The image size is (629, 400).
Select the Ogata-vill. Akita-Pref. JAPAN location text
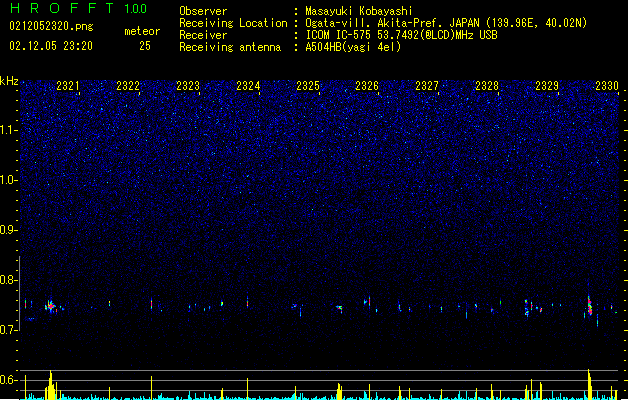coord(446,23)
